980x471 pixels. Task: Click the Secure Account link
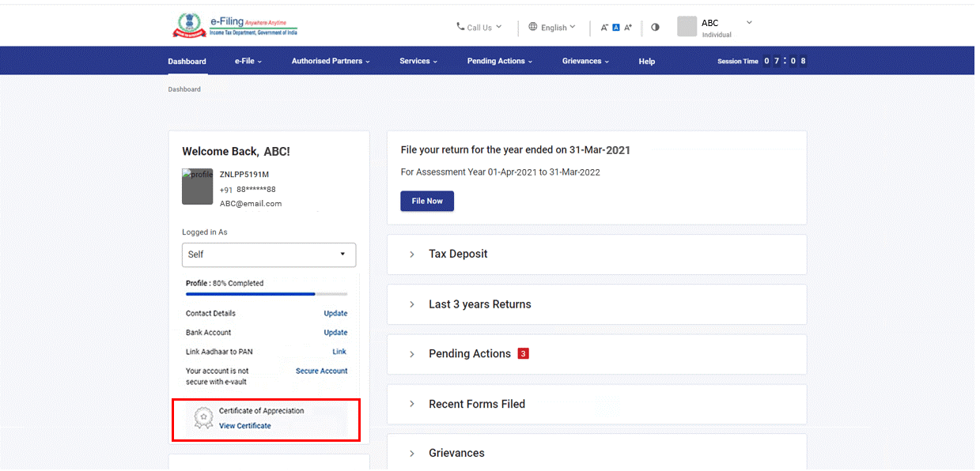pyautogui.click(x=321, y=371)
